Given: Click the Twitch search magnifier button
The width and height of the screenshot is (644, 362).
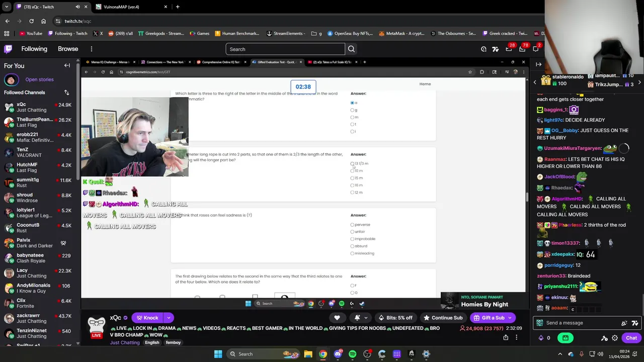Looking at the screenshot, I should click(x=351, y=49).
